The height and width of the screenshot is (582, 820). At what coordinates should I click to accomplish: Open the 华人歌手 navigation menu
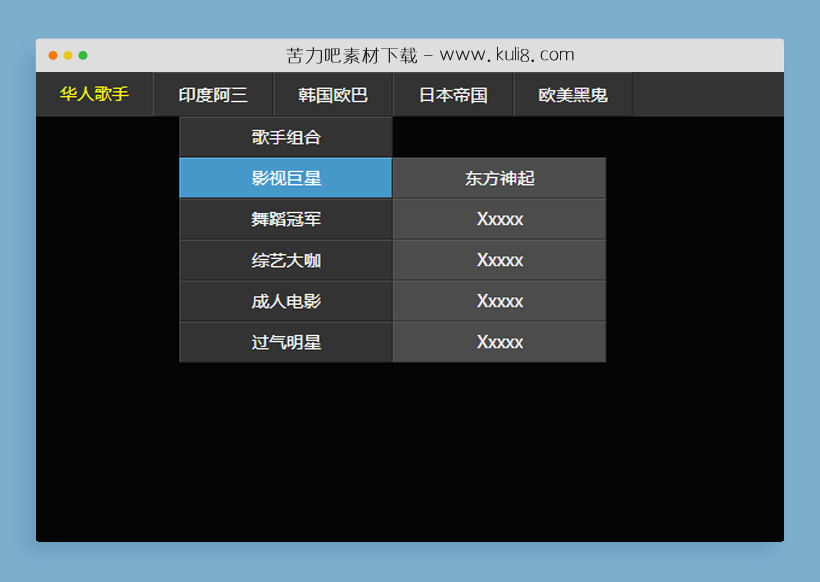click(x=94, y=95)
